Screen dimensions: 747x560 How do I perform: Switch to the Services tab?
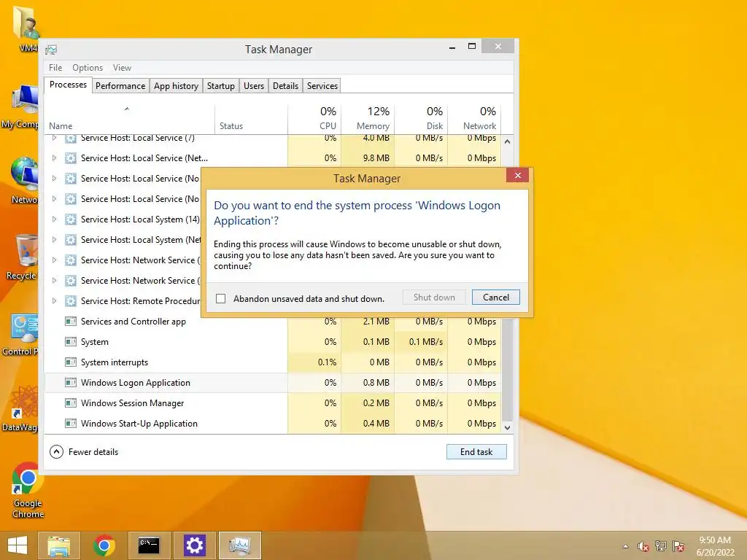322,86
